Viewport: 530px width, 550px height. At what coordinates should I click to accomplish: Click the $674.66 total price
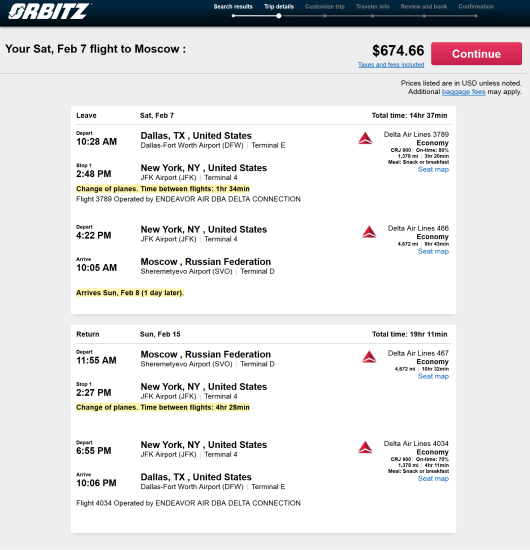(398, 51)
